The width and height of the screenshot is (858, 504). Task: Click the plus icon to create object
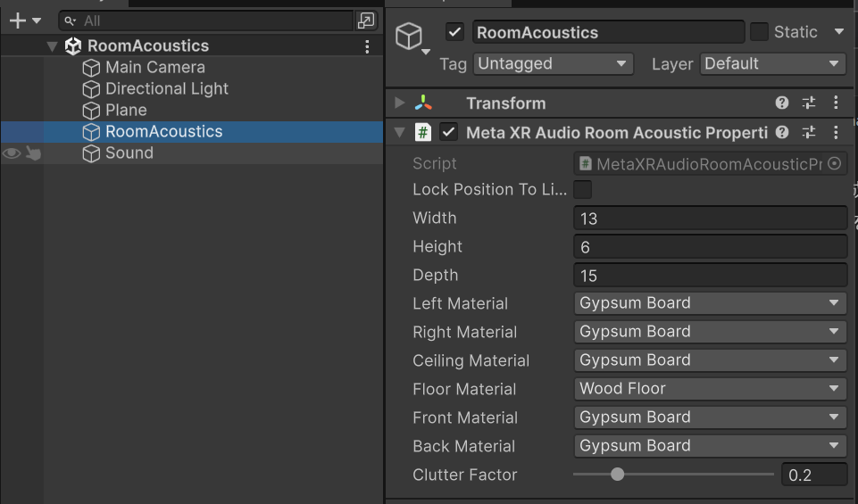(x=17, y=21)
